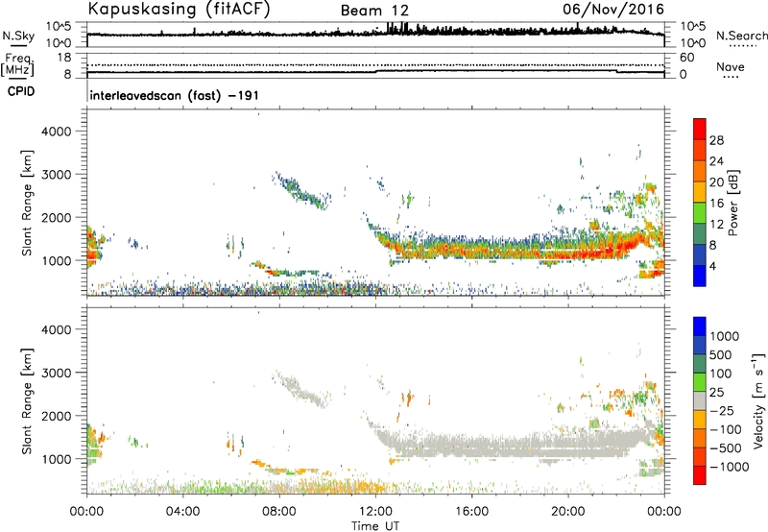Click the 08:00 time tick label
The width and height of the screenshot is (768, 532).
click(x=279, y=512)
